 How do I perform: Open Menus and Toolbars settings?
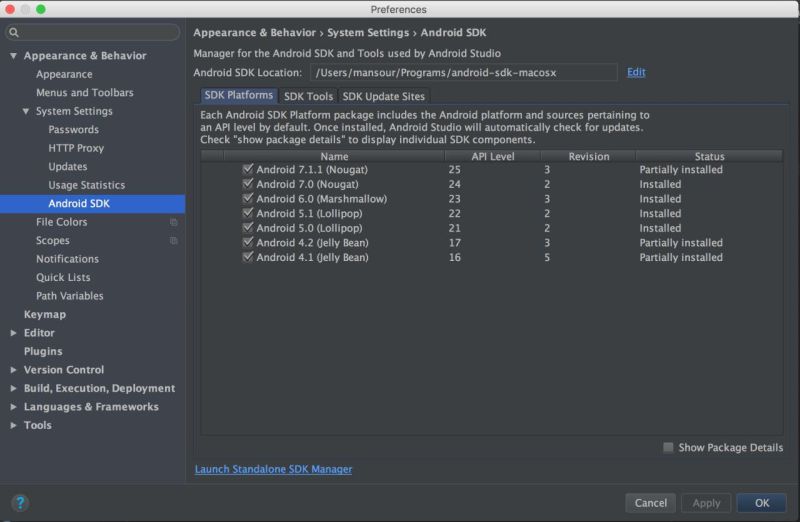[85, 92]
